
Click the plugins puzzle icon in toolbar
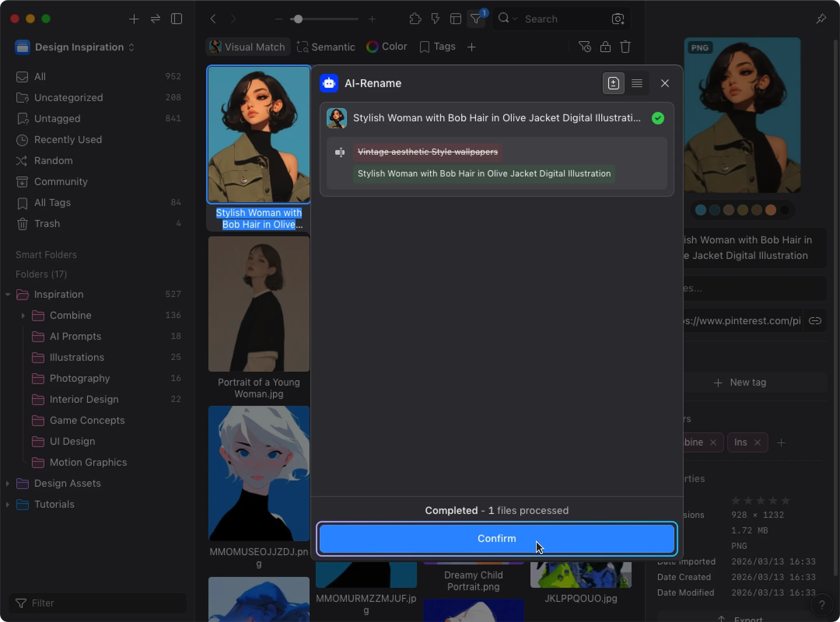[x=415, y=19]
